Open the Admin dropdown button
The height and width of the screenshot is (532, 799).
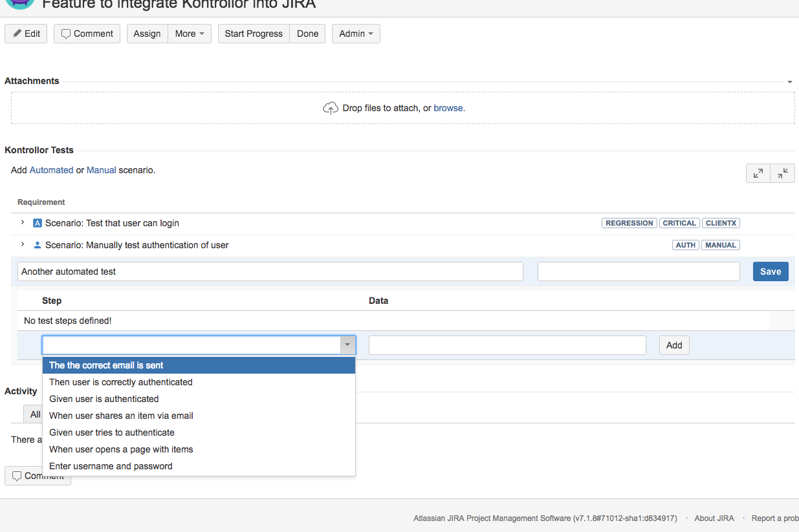[356, 34]
